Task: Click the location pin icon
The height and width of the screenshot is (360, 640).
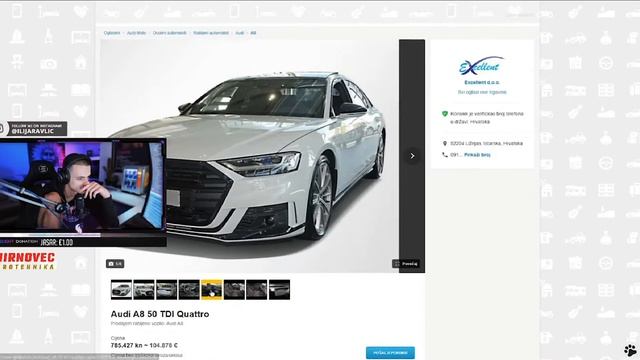Action: pyautogui.click(x=445, y=144)
